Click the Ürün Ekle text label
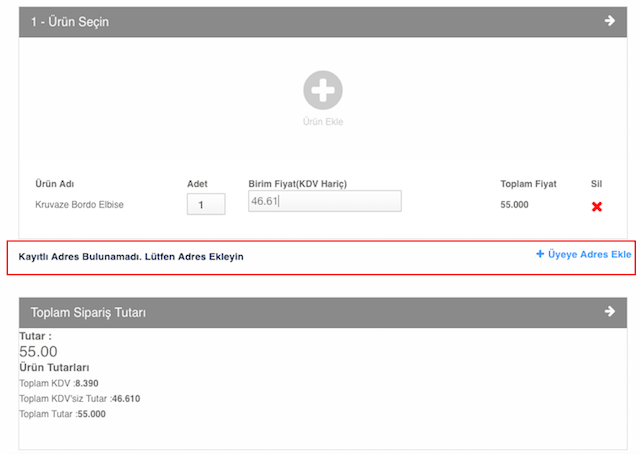The image size is (640, 454). (x=323, y=122)
